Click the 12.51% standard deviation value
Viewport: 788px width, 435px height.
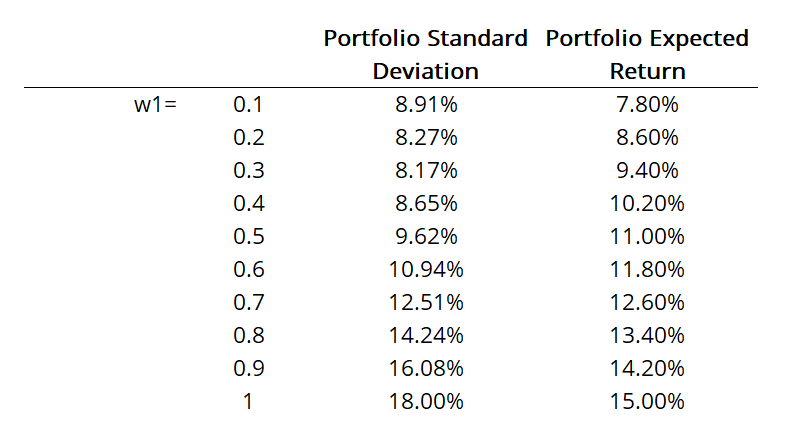point(426,303)
